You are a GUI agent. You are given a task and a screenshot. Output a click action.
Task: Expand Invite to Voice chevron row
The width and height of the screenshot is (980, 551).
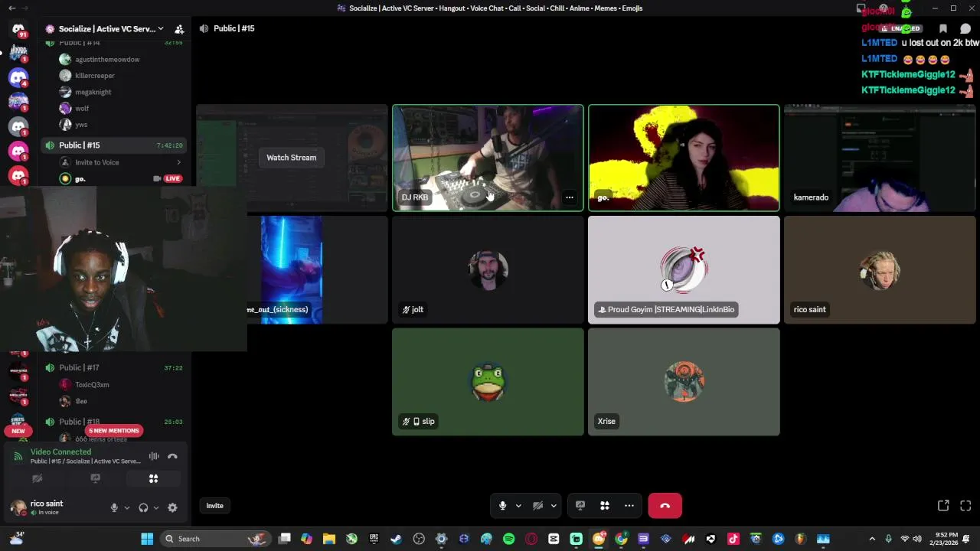pos(178,162)
